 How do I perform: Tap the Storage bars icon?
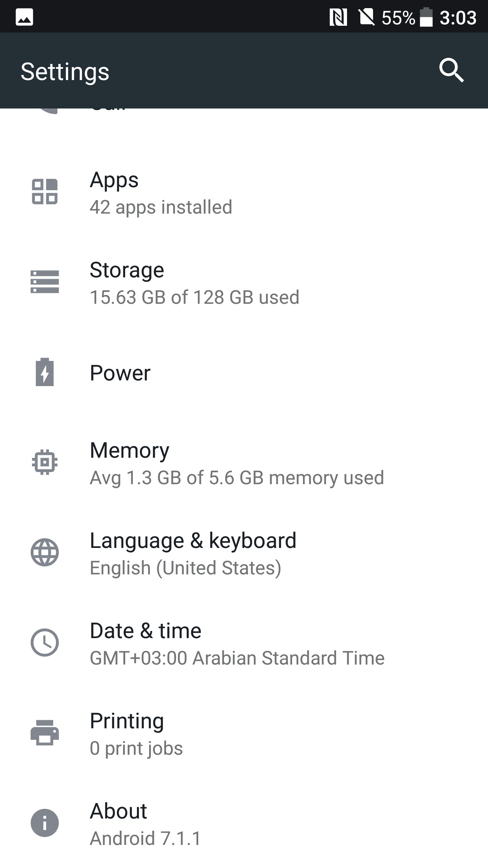click(x=45, y=282)
